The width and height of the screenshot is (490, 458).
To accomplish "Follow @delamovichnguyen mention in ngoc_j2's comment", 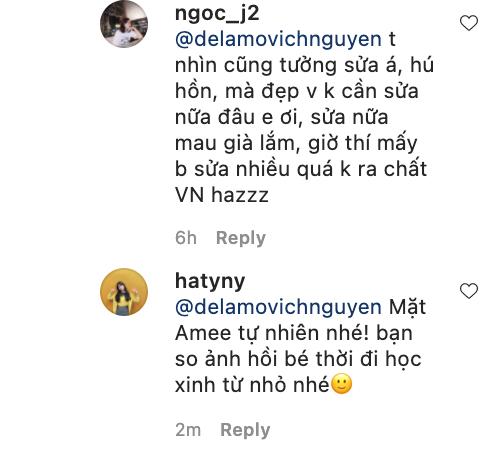I will (x=278, y=40).
